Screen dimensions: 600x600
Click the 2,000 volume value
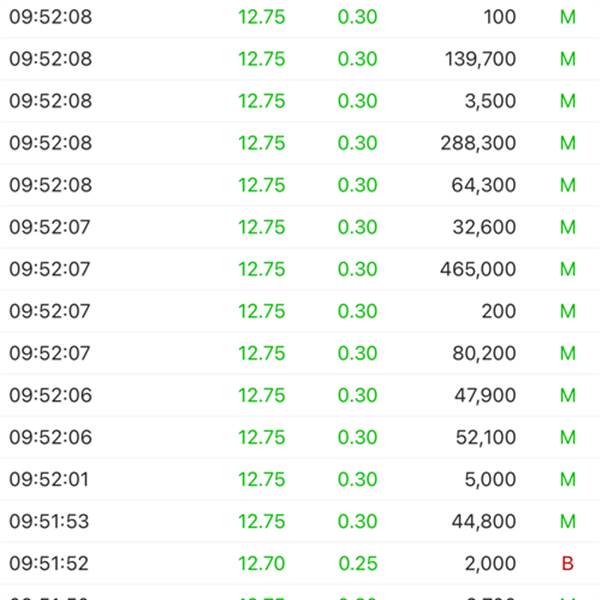[490, 563]
